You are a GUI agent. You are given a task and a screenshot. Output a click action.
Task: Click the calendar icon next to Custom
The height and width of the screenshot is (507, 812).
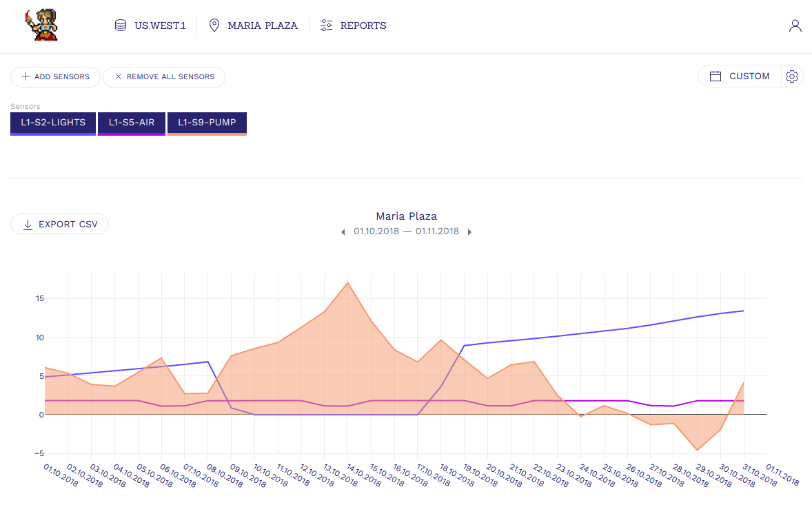[715, 76]
